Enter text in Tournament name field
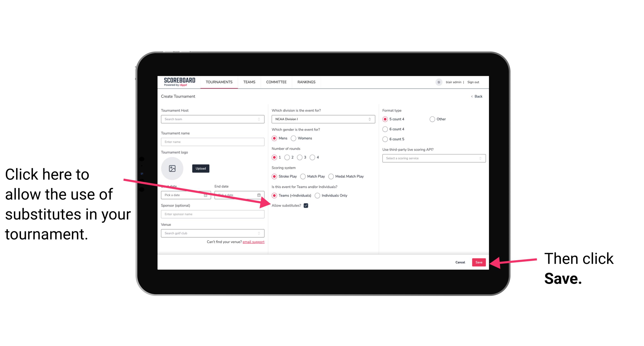The width and height of the screenshot is (644, 346). click(x=213, y=142)
